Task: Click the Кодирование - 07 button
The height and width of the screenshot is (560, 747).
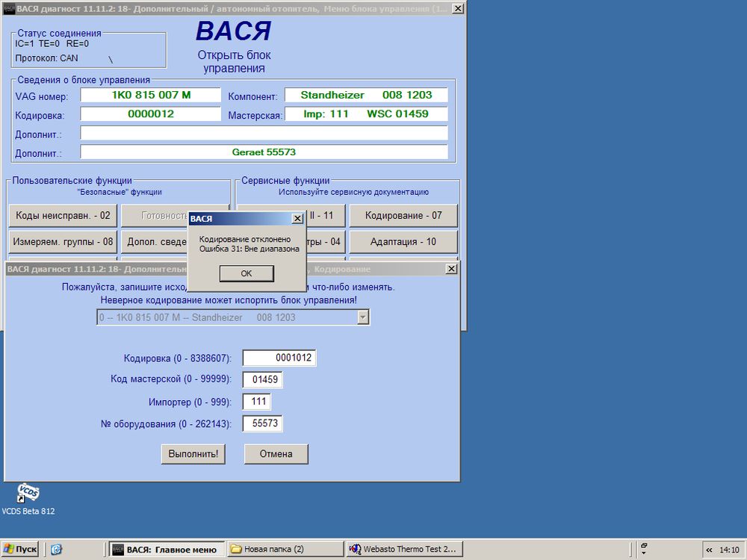Action: coord(403,216)
